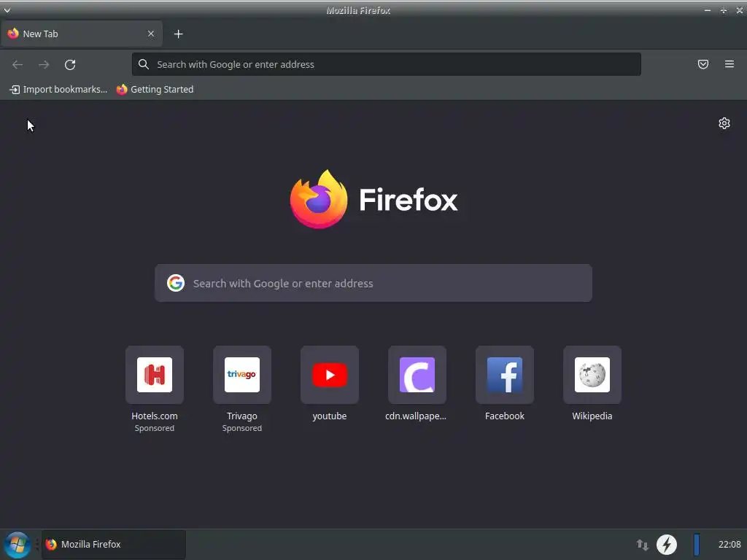Click the magnifier icon in address bar

coord(144,64)
